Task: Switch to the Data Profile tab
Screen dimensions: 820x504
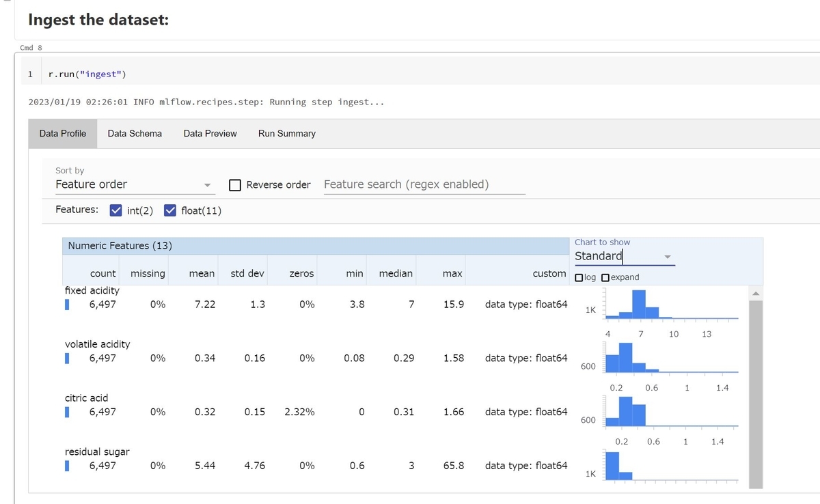Action: (63, 134)
